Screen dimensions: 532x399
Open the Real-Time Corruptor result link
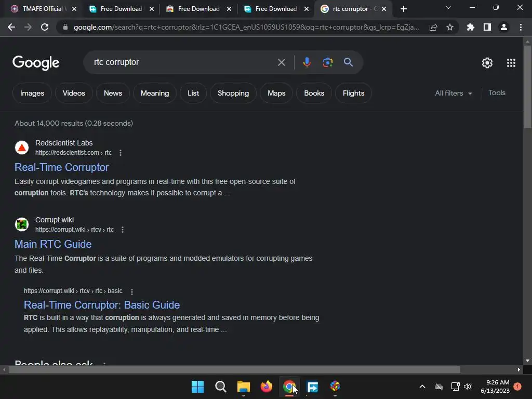click(61, 167)
